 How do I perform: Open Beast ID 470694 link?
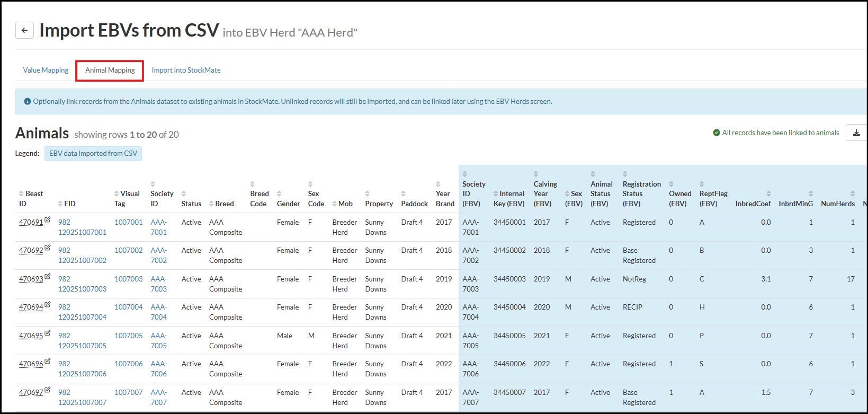[31, 307]
